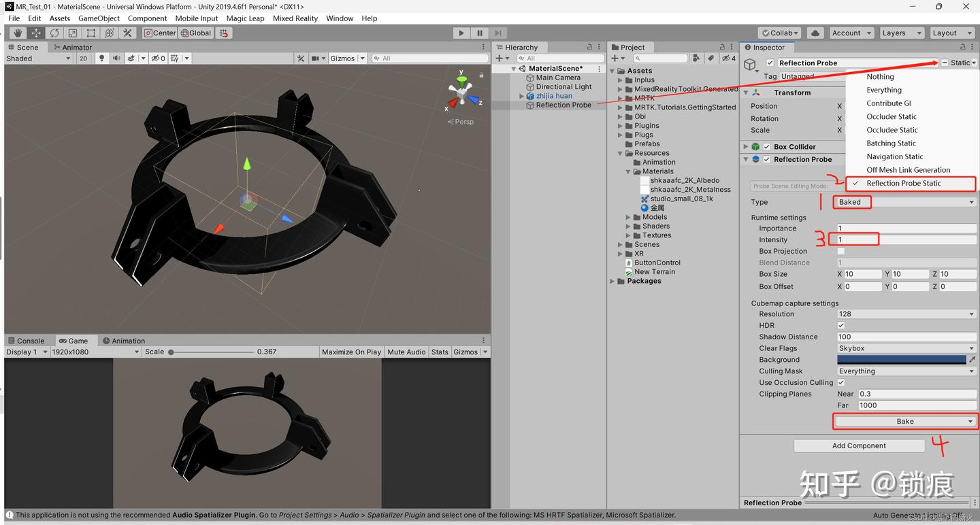Select the combined Transform tool
This screenshot has height=525, width=980.
pyautogui.click(x=109, y=33)
